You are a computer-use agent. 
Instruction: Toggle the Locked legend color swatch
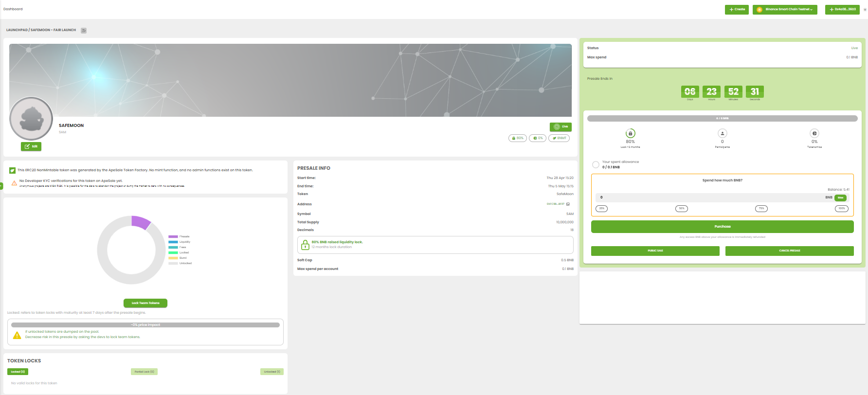click(x=173, y=252)
